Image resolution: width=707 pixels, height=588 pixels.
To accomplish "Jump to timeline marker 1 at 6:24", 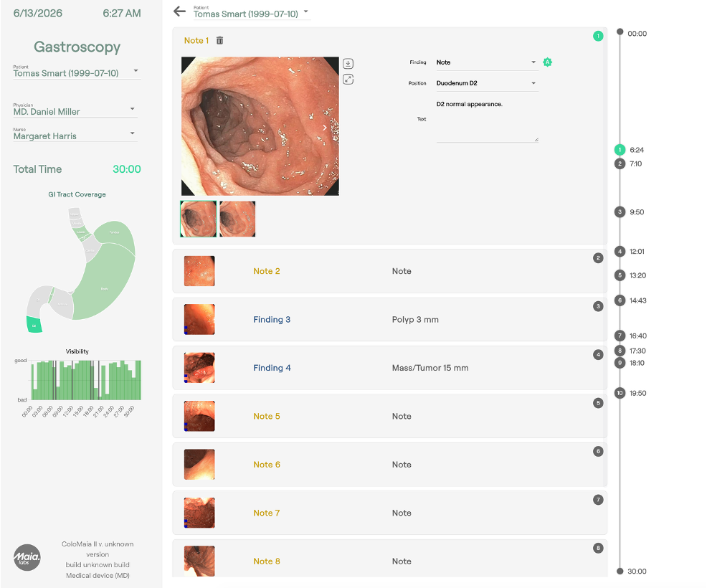I will [x=620, y=150].
